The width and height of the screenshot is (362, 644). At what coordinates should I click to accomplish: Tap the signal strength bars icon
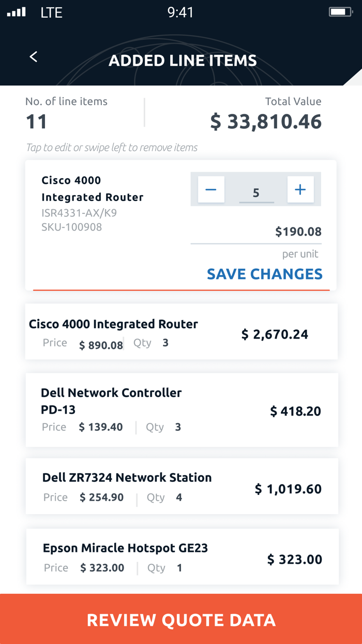(x=17, y=12)
